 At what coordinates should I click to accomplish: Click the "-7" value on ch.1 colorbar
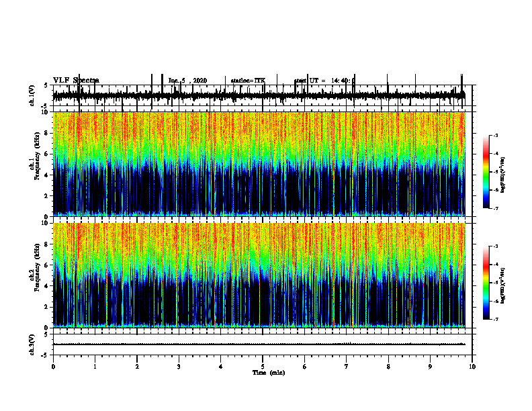496,208
